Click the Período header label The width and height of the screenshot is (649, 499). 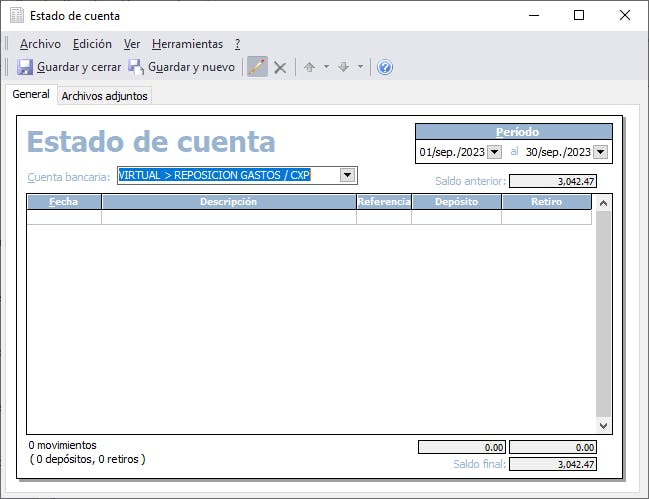pos(517,132)
